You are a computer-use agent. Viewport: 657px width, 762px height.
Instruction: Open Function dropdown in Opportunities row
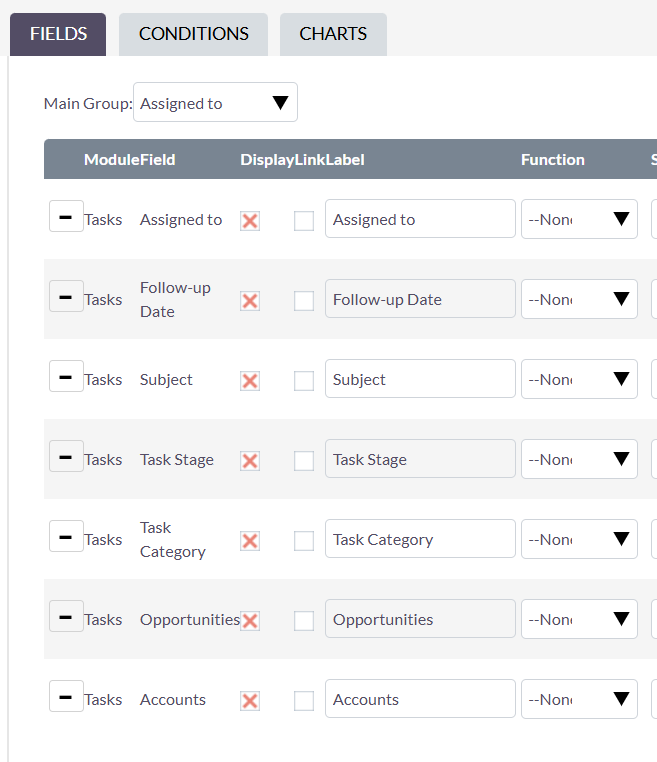coord(579,619)
